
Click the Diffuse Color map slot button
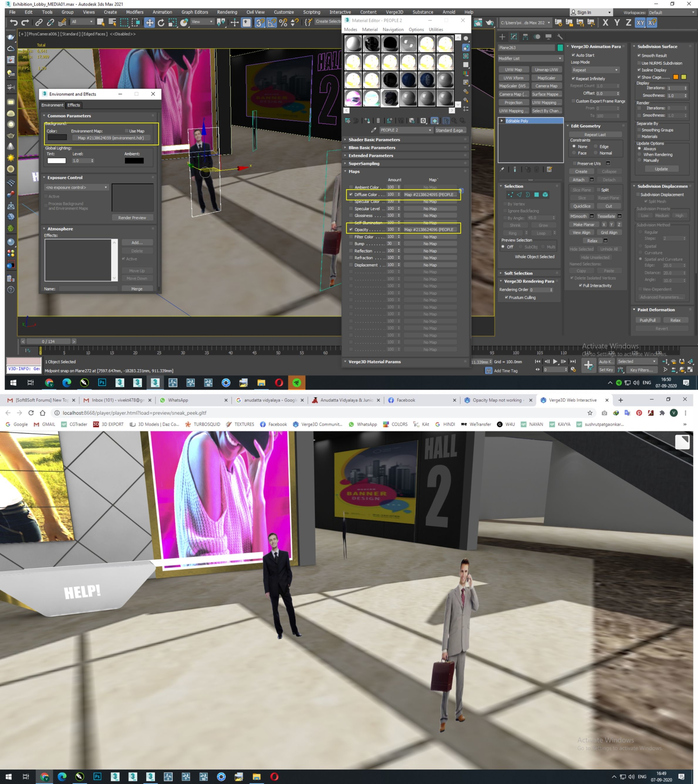click(430, 194)
